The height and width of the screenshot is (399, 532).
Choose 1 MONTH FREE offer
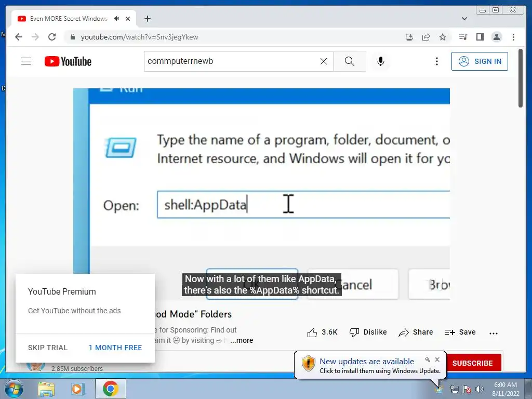pos(115,348)
